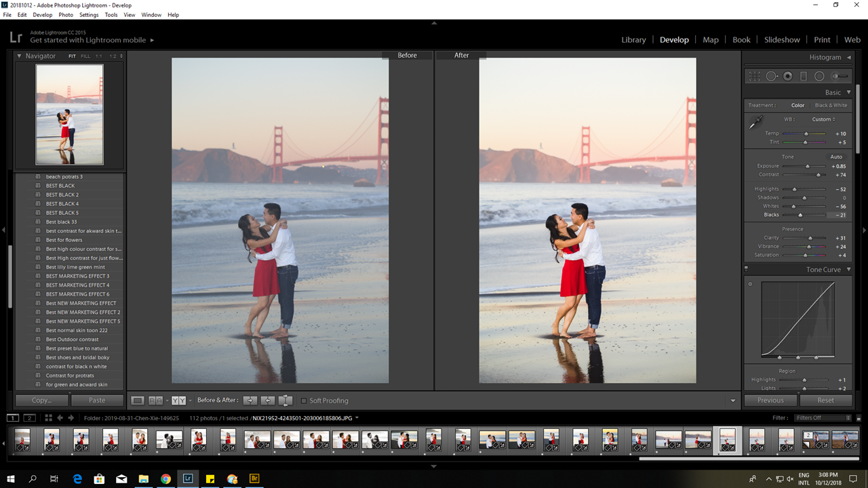868x488 pixels.
Task: Click the Blacks value field -21
Action: pyautogui.click(x=838, y=215)
